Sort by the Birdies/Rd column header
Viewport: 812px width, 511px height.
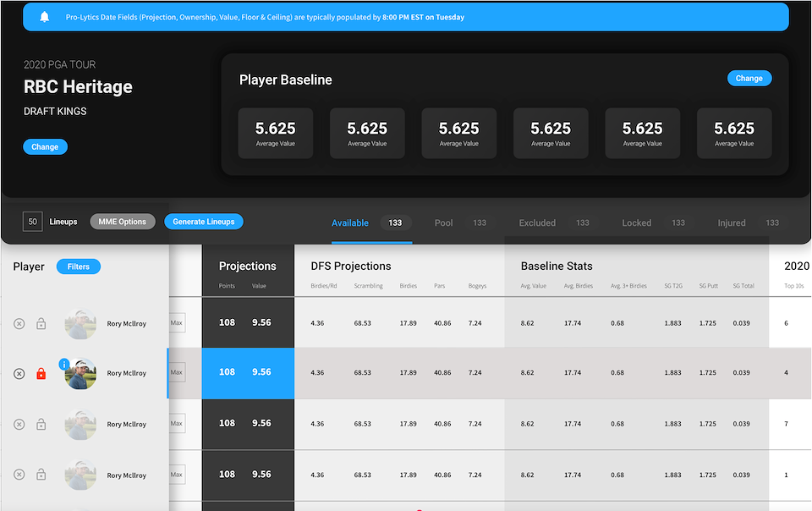[x=324, y=286]
